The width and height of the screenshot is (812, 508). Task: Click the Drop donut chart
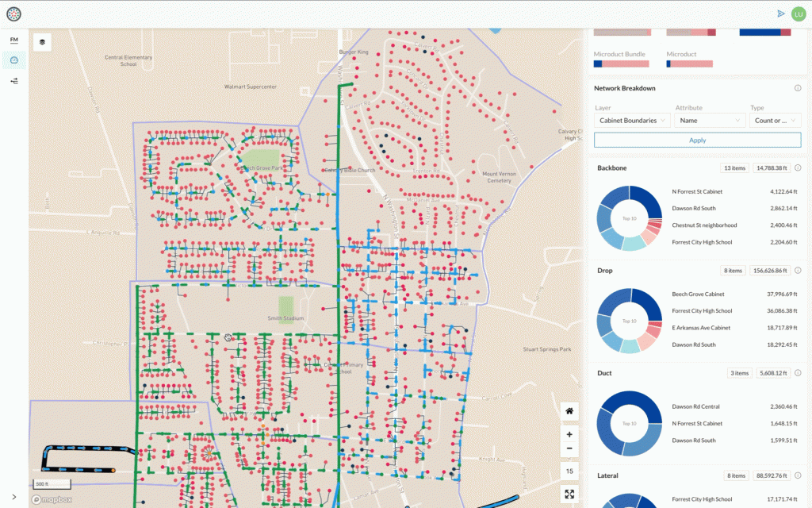point(629,321)
